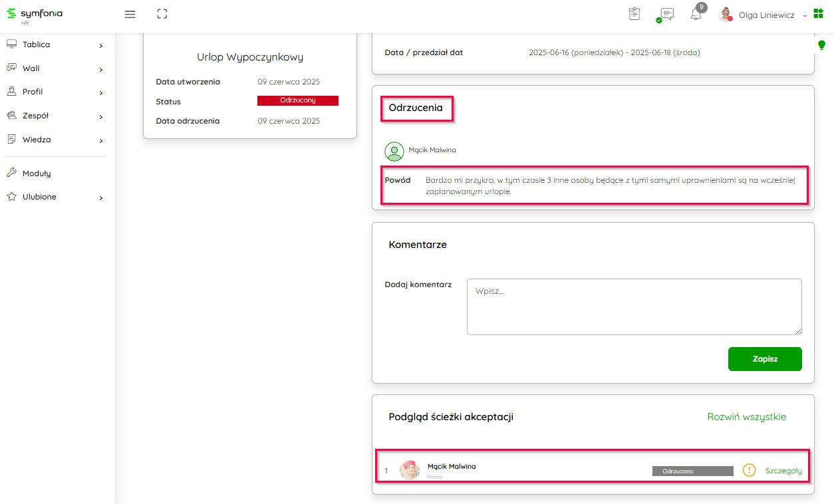The width and height of the screenshot is (834, 504).
Task: Toggle fullscreen mode icon
Action: pyautogui.click(x=162, y=14)
